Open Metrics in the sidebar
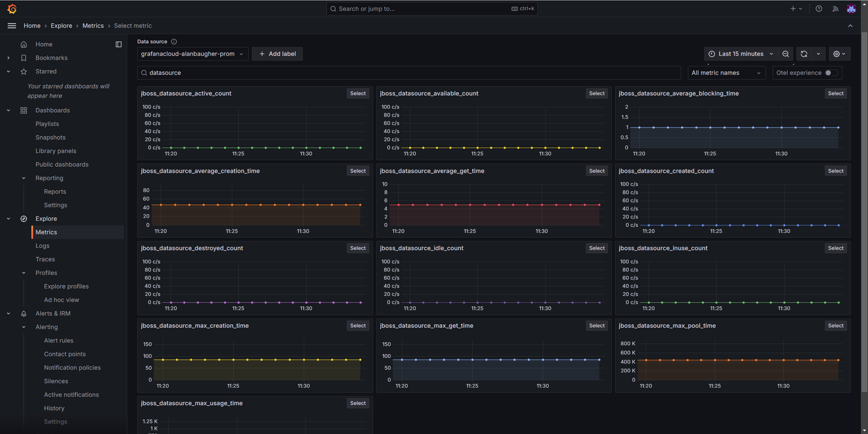Image resolution: width=868 pixels, height=434 pixels. (78, 232)
